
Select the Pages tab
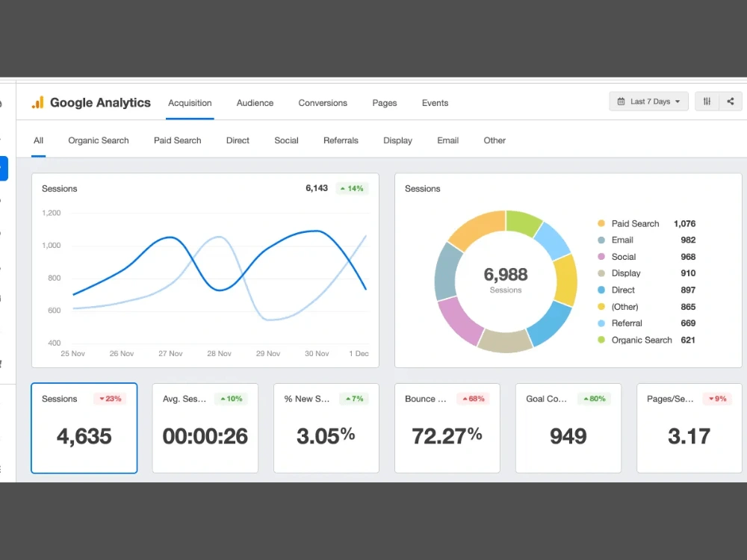[385, 103]
